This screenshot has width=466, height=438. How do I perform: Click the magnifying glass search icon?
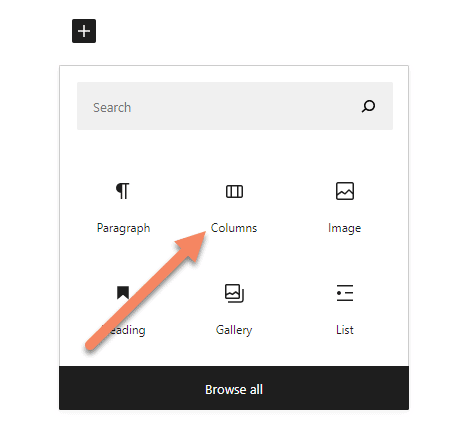click(368, 106)
